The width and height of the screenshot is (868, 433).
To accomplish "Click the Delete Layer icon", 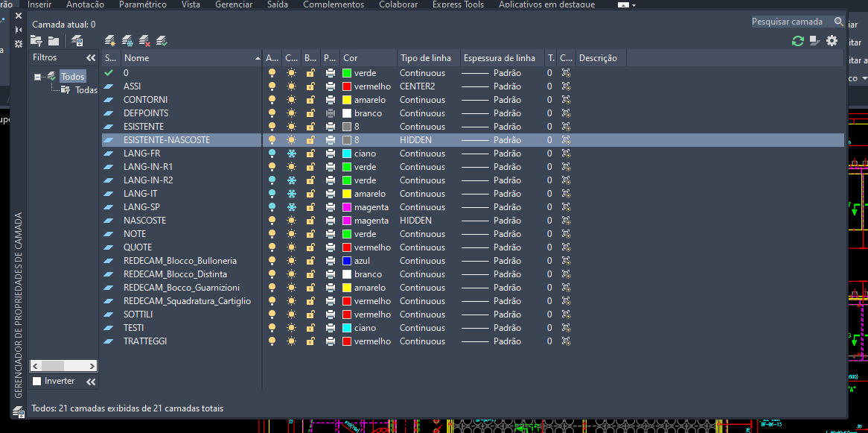I will tap(144, 40).
